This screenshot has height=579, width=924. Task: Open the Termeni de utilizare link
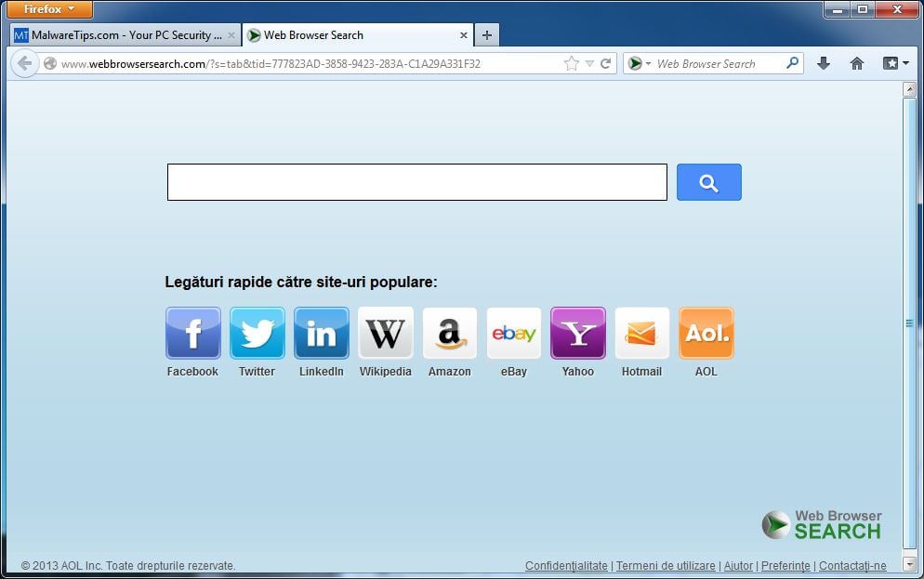click(x=666, y=565)
